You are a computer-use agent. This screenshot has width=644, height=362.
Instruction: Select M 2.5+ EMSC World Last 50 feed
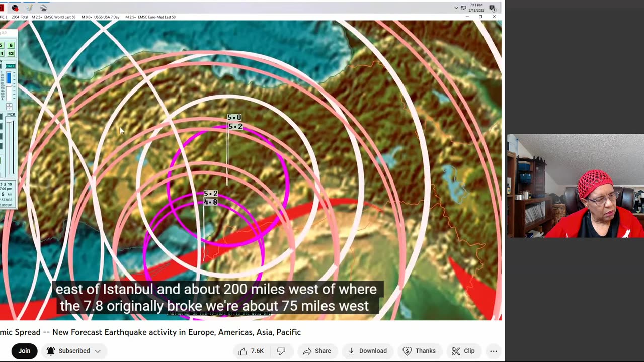(x=53, y=17)
